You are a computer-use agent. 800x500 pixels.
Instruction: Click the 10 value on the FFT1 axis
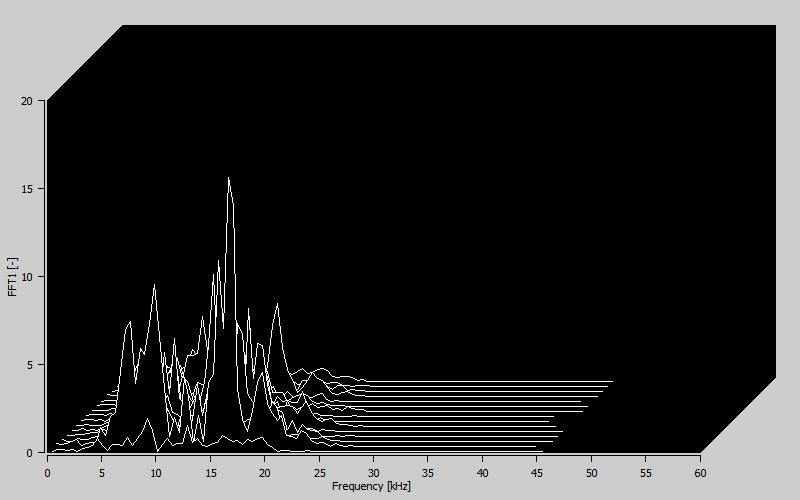(x=27, y=277)
